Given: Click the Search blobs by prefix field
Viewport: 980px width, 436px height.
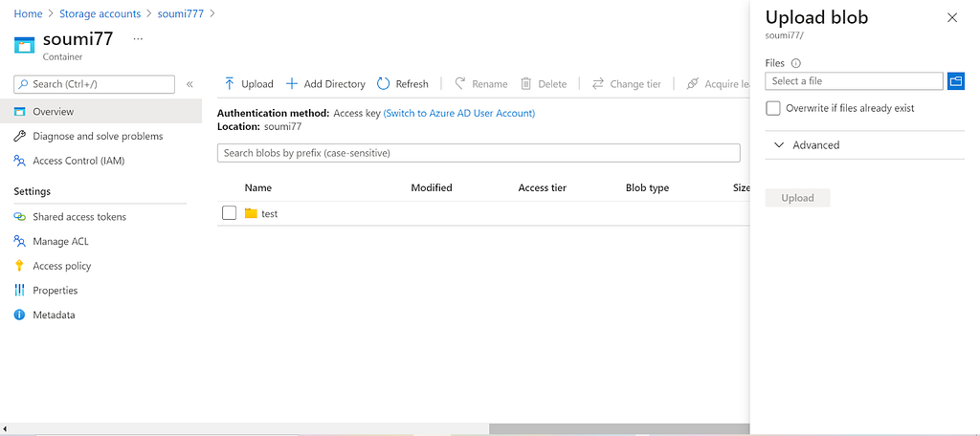Looking at the screenshot, I should pos(479,153).
